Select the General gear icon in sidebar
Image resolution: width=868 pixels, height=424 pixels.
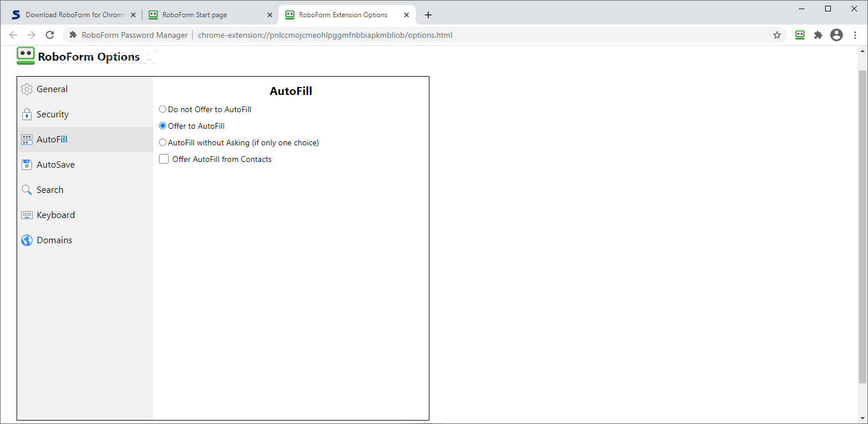click(x=26, y=89)
